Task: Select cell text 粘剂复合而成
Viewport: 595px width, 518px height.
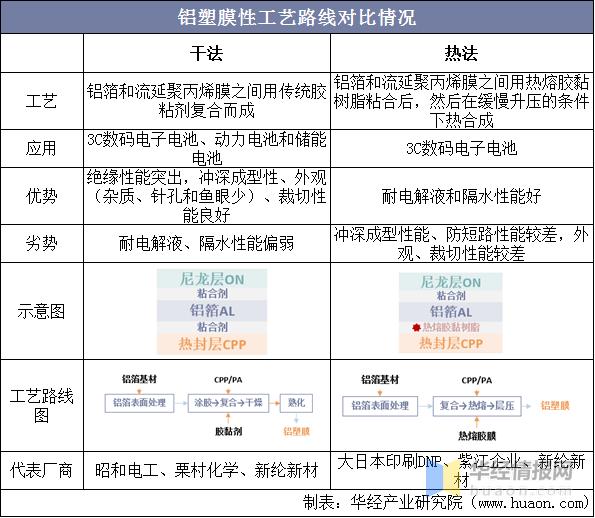Action: [206, 111]
